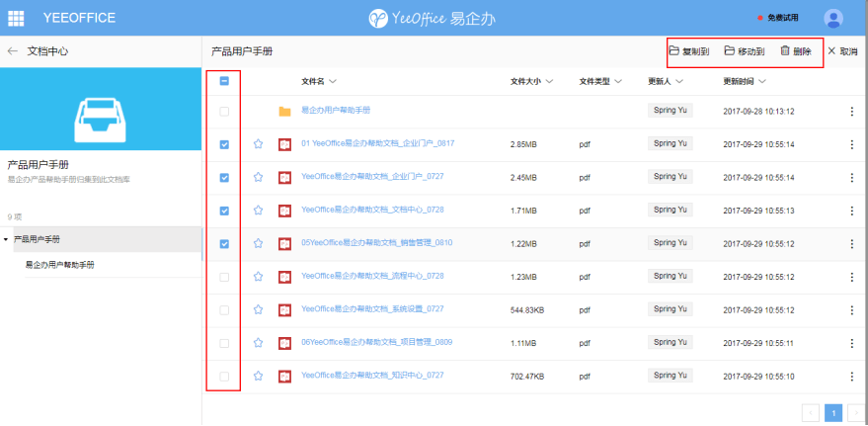
Task: Open more options for 系统设置_0727 row
Action: [852, 310]
